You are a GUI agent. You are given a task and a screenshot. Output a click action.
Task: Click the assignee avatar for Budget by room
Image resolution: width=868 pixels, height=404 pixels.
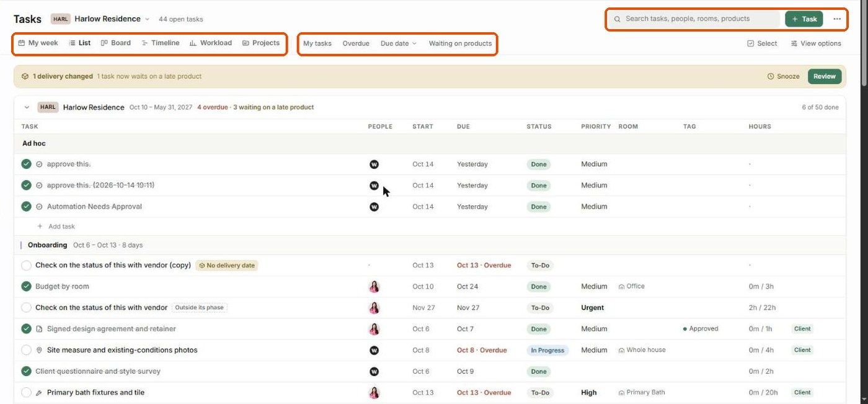pos(374,286)
